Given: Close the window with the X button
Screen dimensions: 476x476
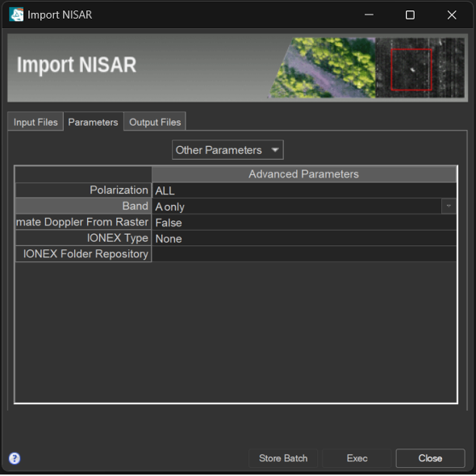Looking at the screenshot, I should [452, 15].
